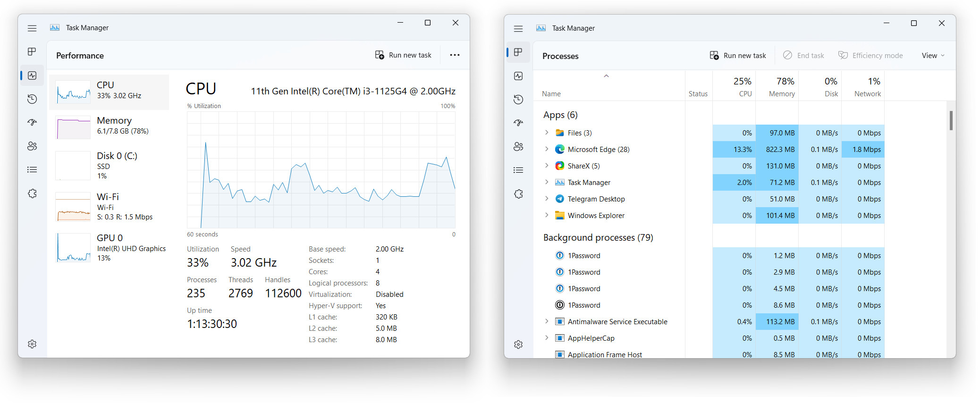Open App history in Performance window sidebar
Viewport: 980px width, 403px height.
pyautogui.click(x=32, y=99)
